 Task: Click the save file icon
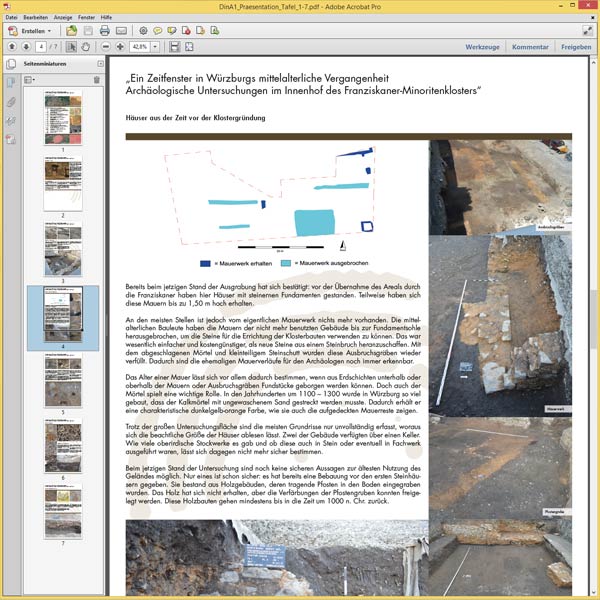[x=88, y=31]
